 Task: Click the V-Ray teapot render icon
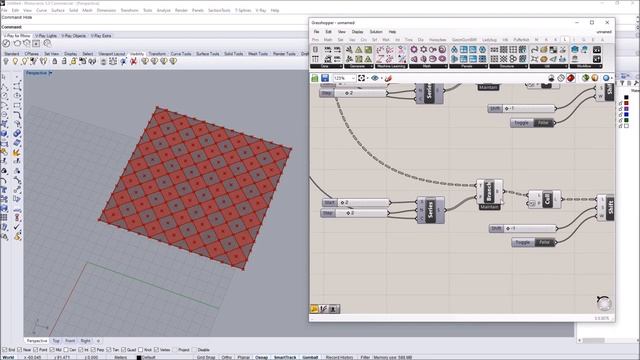pyautogui.click(x=17, y=43)
